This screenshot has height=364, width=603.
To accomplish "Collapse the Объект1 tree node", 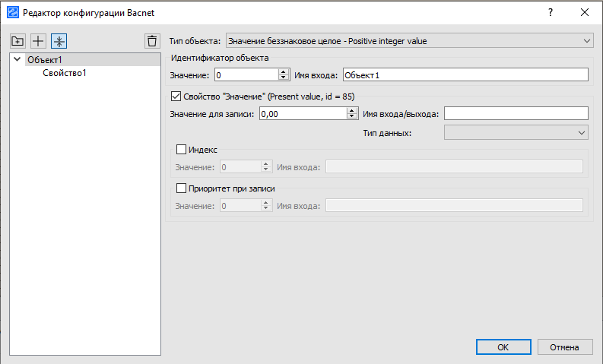I will point(17,59).
